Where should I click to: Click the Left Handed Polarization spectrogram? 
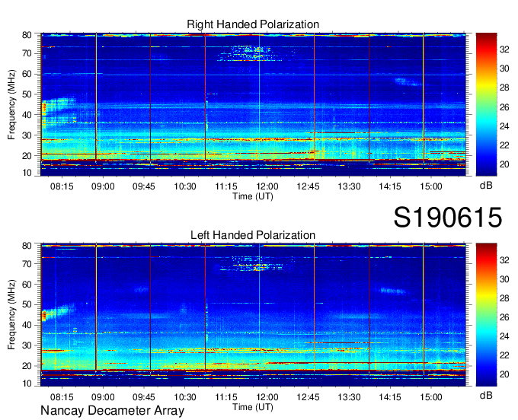[x=253, y=315]
